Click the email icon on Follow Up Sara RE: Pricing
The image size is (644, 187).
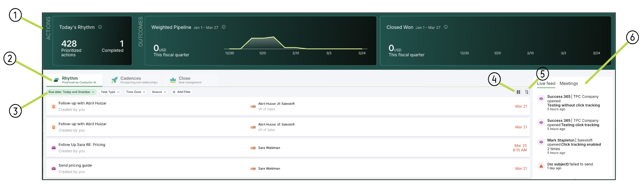[x=54, y=148]
